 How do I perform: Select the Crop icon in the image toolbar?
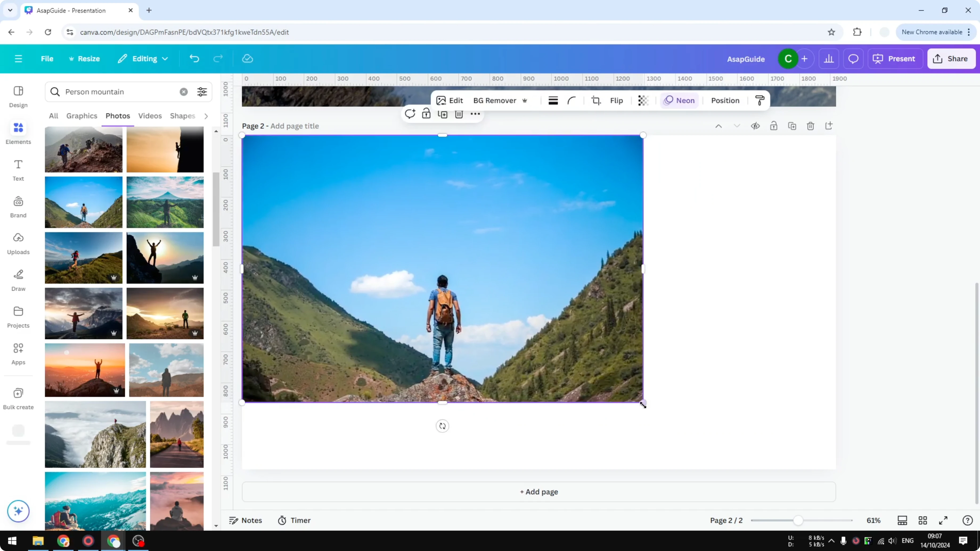(x=596, y=100)
